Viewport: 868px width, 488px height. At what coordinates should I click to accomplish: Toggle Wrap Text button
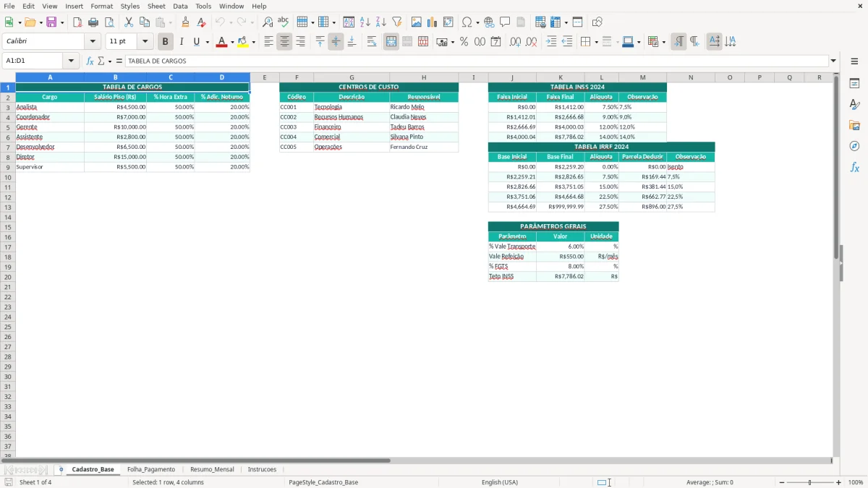(372, 42)
